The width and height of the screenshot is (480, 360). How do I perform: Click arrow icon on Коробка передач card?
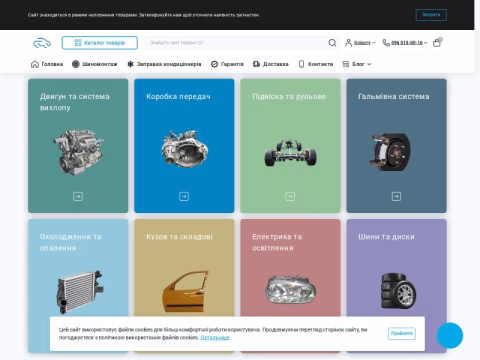click(184, 196)
